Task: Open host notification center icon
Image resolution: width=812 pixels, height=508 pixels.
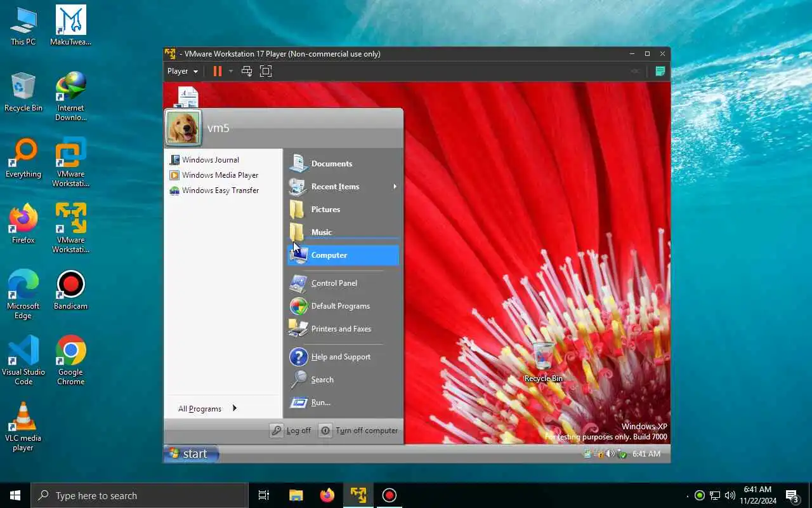Action: pos(792,495)
